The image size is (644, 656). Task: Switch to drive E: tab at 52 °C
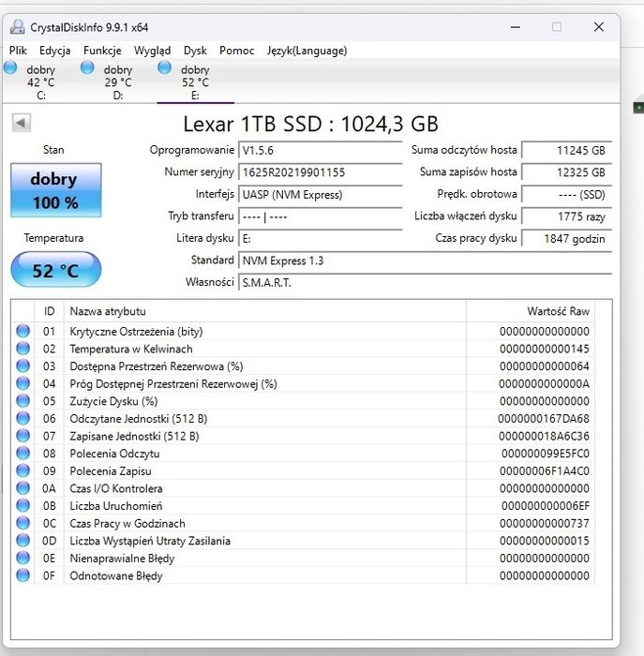[195, 82]
